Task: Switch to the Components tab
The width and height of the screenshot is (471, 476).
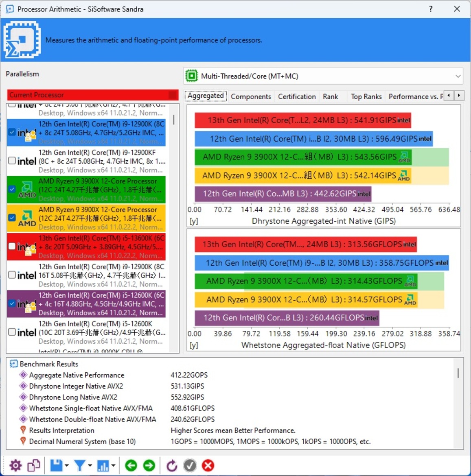Action: tap(251, 96)
